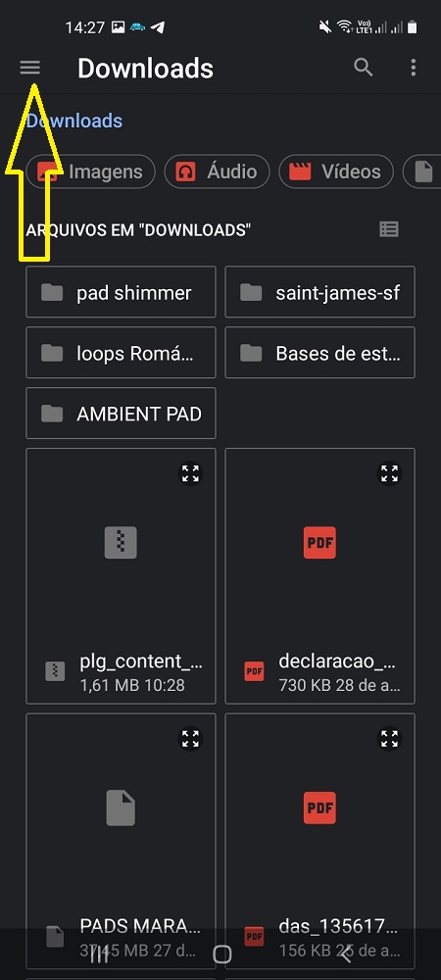This screenshot has height=980, width=441.
Task: Expand preview of plg_content zip file
Action: (190, 473)
